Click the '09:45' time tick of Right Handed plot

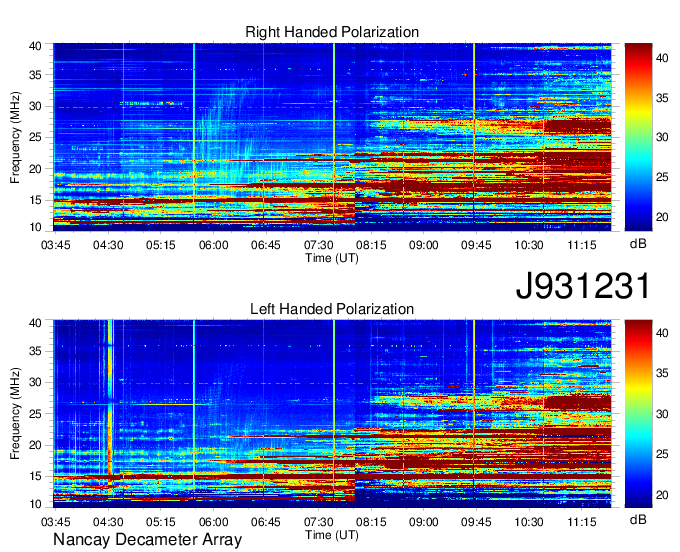coord(476,245)
